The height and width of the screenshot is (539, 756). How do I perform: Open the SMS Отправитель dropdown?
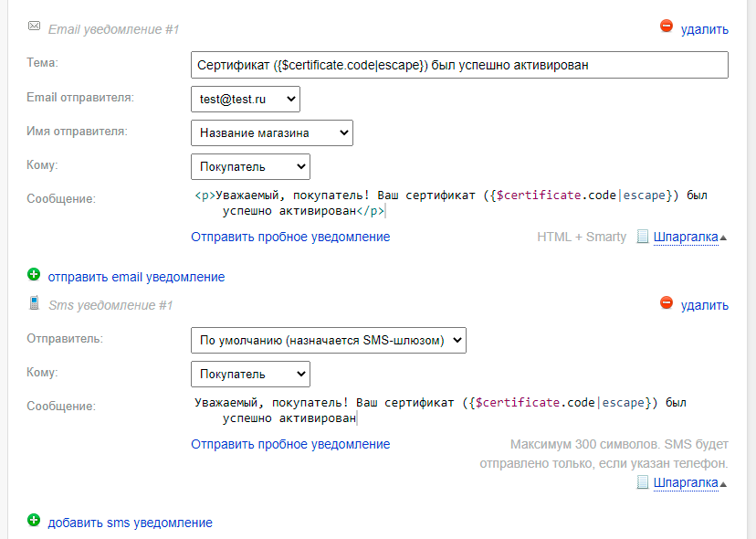click(329, 340)
